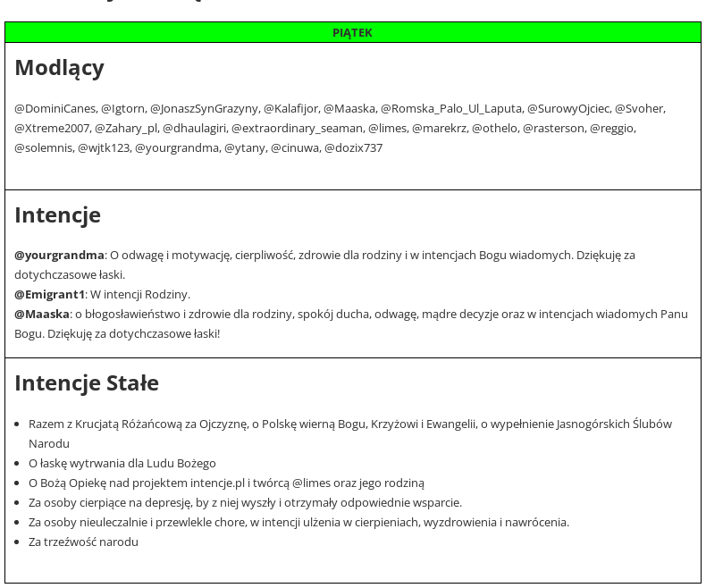Click the "Za trzeźwość narodu" list item
Viewport: 706px width, 588px height.
pos(83,542)
